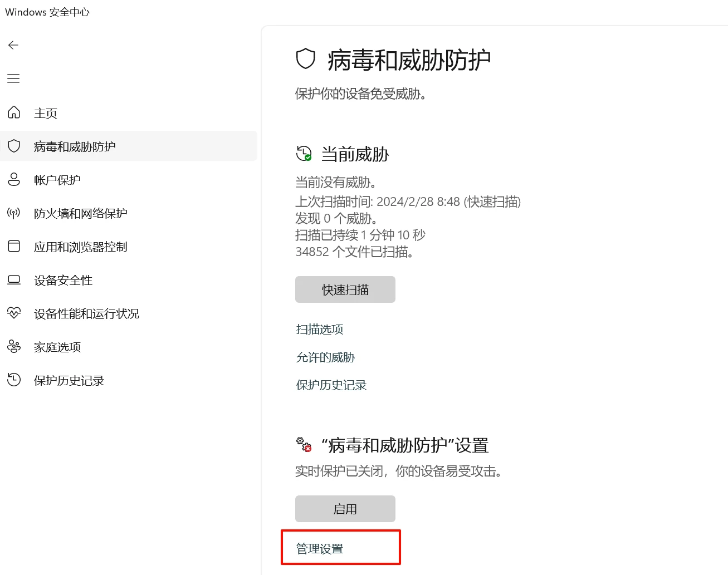728x575 pixels.
Task: Open the 允许的威胁 link
Action: point(325,357)
